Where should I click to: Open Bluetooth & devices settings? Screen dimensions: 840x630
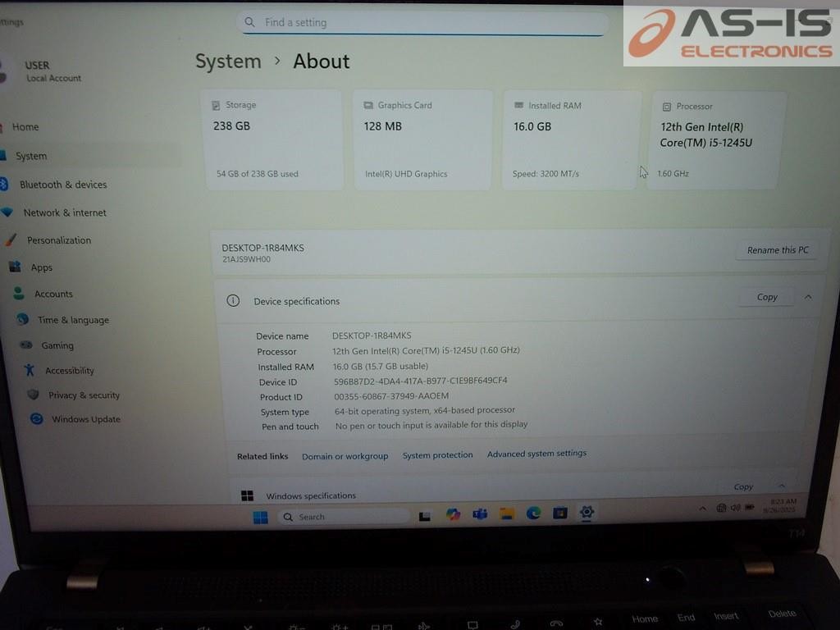(x=63, y=185)
